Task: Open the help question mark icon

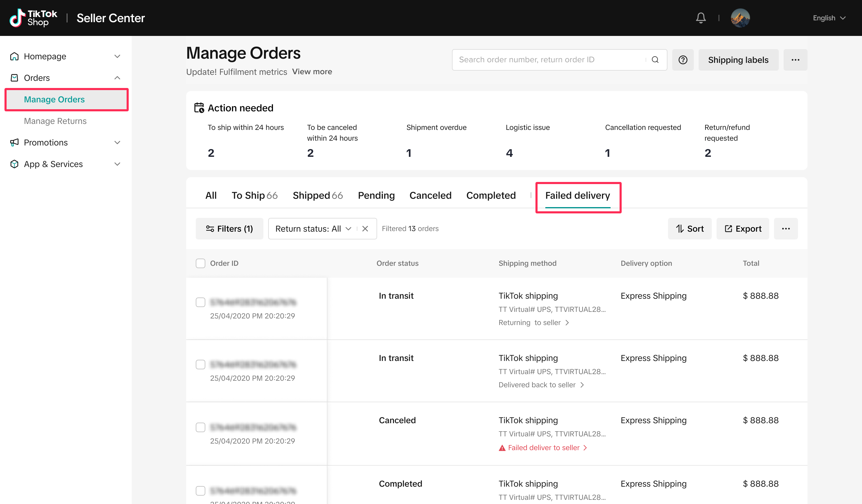Action: pos(682,60)
